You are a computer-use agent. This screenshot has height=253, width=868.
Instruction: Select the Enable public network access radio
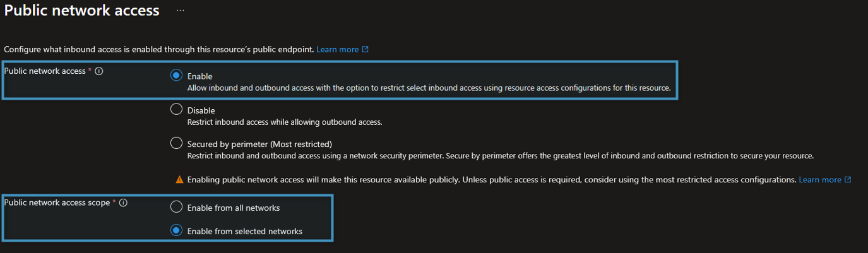[176, 75]
